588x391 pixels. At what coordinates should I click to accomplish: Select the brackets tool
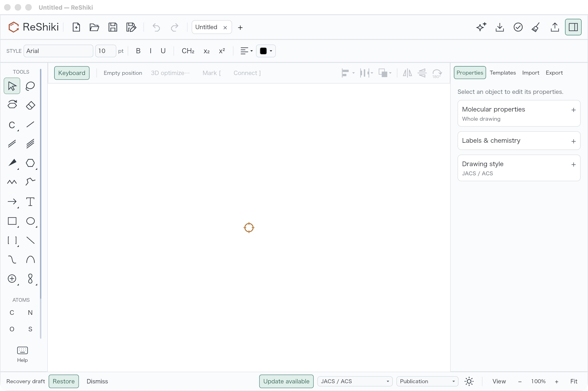point(12,240)
